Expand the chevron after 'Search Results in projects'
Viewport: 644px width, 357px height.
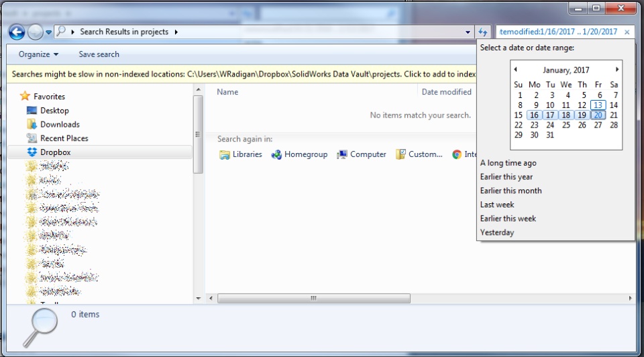tap(176, 32)
